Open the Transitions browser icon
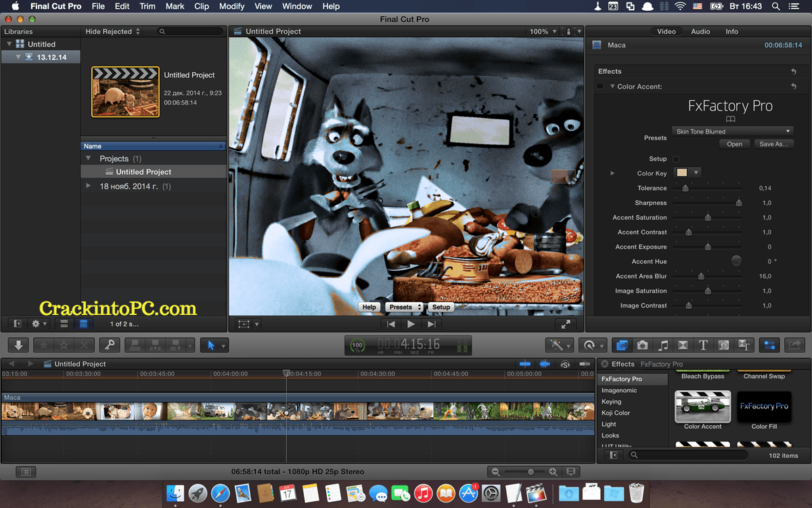The width and height of the screenshot is (812, 508). click(x=683, y=345)
